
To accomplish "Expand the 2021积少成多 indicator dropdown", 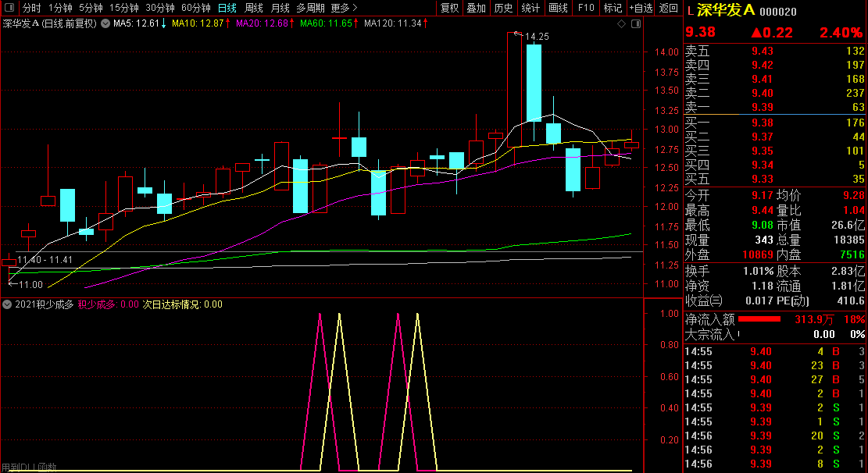I will [7, 304].
